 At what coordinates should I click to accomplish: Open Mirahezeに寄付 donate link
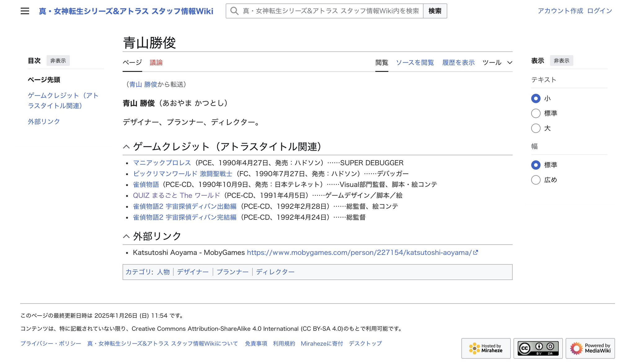coord(322,344)
